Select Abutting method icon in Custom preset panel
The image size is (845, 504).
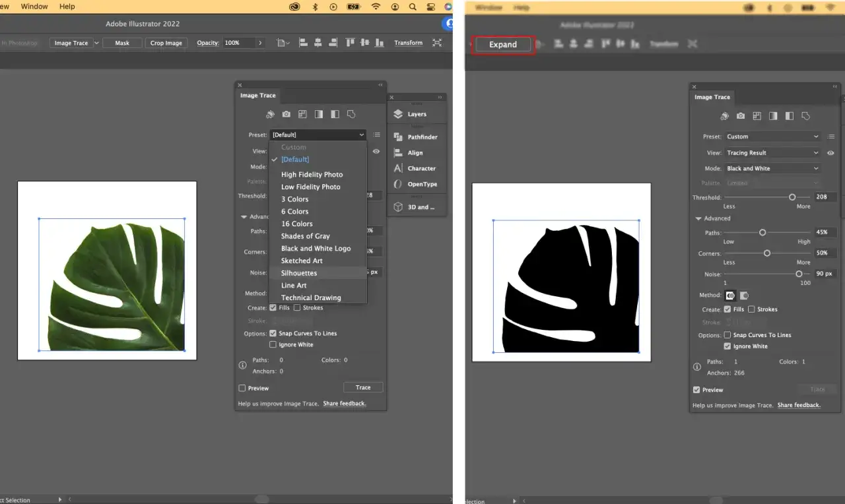click(x=730, y=296)
